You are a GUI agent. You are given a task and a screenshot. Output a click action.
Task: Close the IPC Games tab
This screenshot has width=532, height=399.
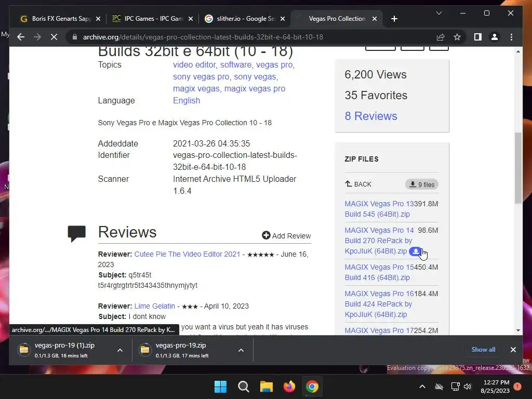(x=191, y=19)
